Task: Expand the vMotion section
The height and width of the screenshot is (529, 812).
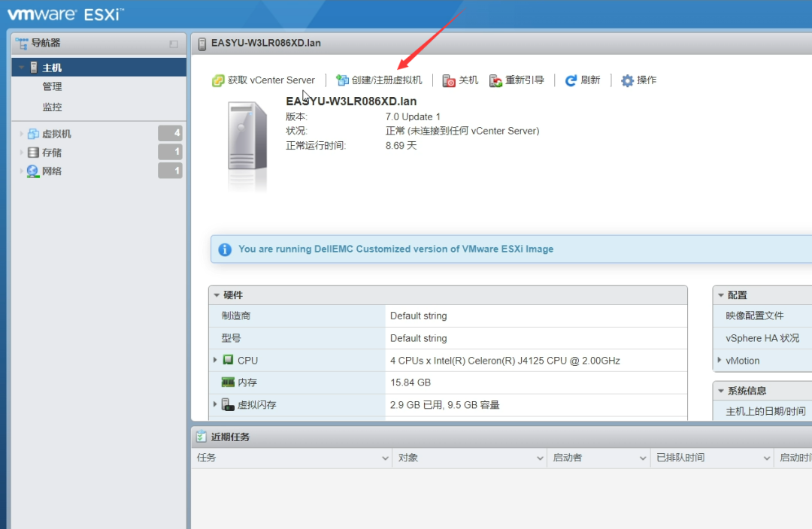Action: 720,360
